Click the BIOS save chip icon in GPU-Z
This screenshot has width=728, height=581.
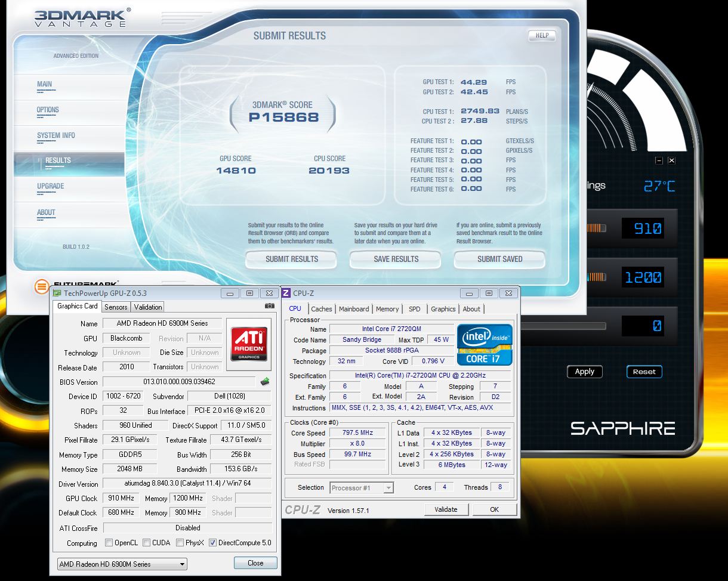pyautogui.click(x=265, y=381)
